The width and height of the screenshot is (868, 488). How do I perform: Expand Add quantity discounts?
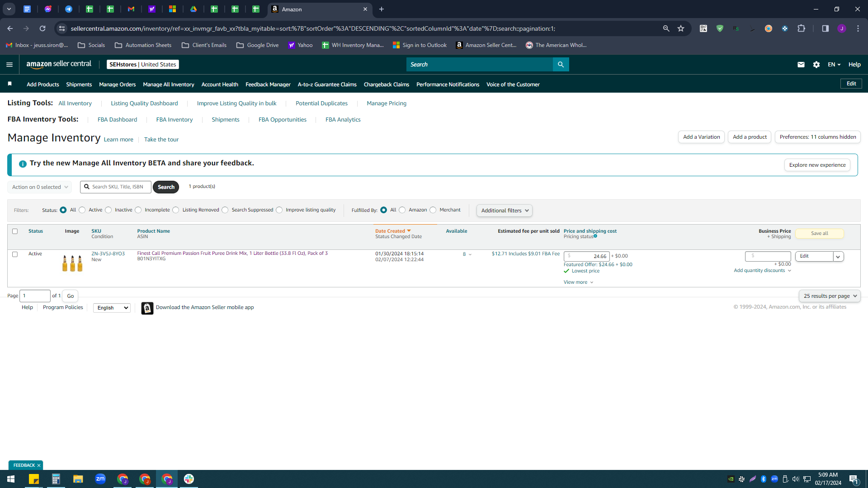pyautogui.click(x=762, y=271)
